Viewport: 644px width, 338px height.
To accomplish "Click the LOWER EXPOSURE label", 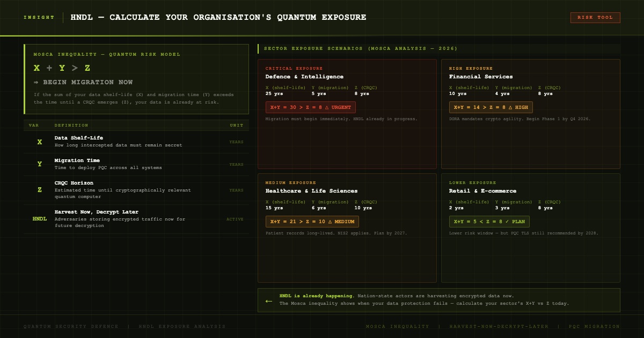I will pos(473,183).
